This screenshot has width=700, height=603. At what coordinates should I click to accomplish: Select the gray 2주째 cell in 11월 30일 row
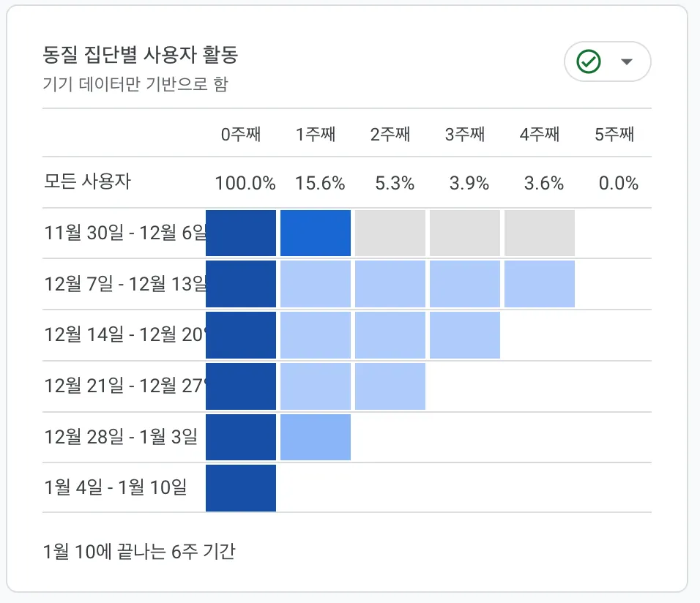390,233
